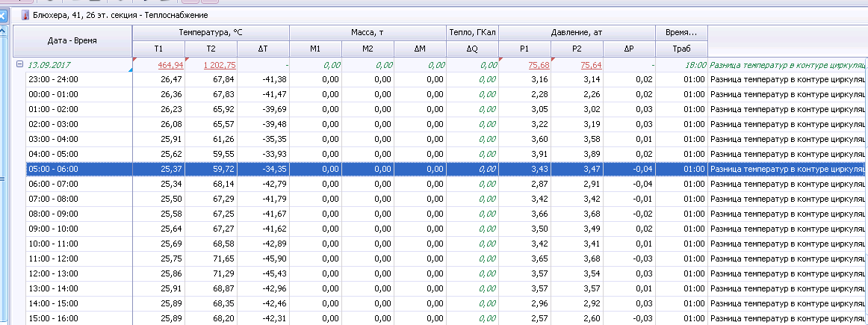Select the 11:00 - 12:00 row

click(x=446, y=259)
